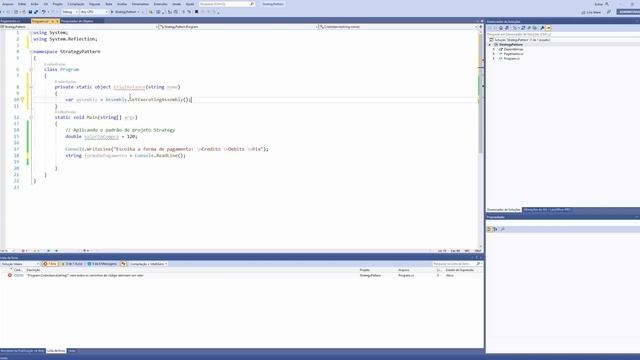Open the Compilação menu
The image size is (640, 360).
76,4
